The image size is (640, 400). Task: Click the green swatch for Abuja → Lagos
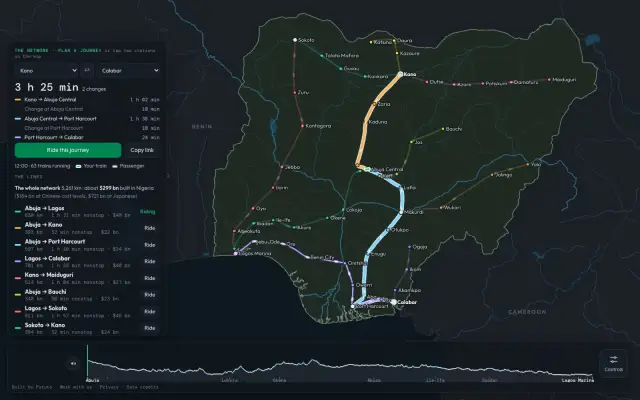click(x=18, y=211)
